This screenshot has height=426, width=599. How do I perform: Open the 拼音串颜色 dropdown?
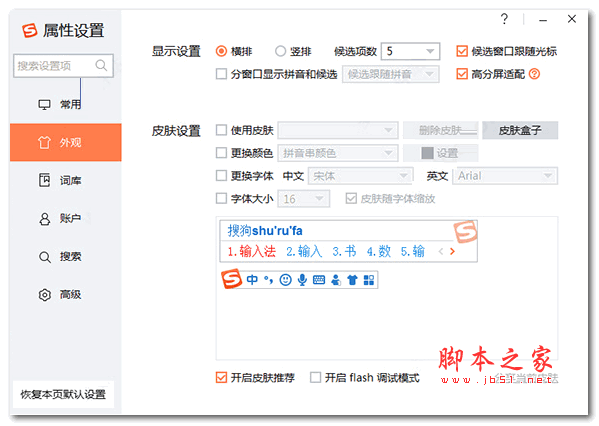[338, 153]
